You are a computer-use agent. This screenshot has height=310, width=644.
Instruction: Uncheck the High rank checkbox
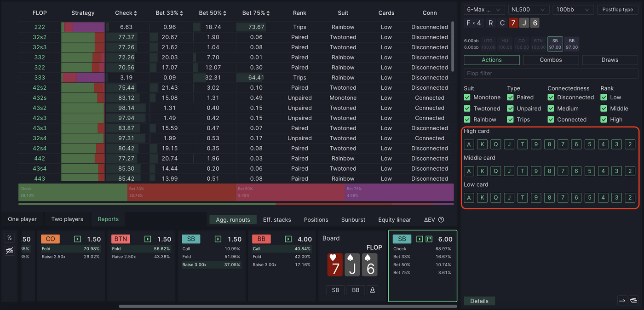pyautogui.click(x=604, y=120)
